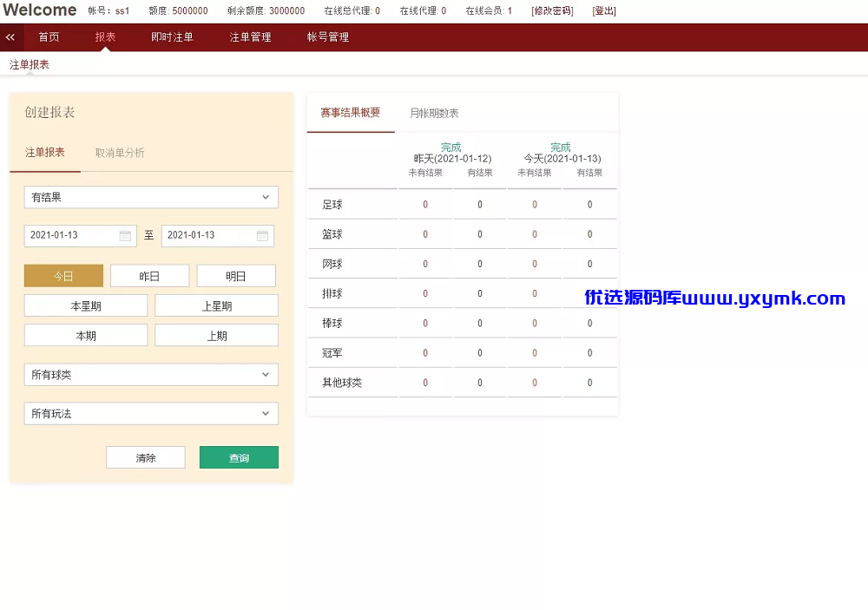868x610 pixels.
Task: Switch to 赛事结果概要 tab
Action: [x=351, y=113]
